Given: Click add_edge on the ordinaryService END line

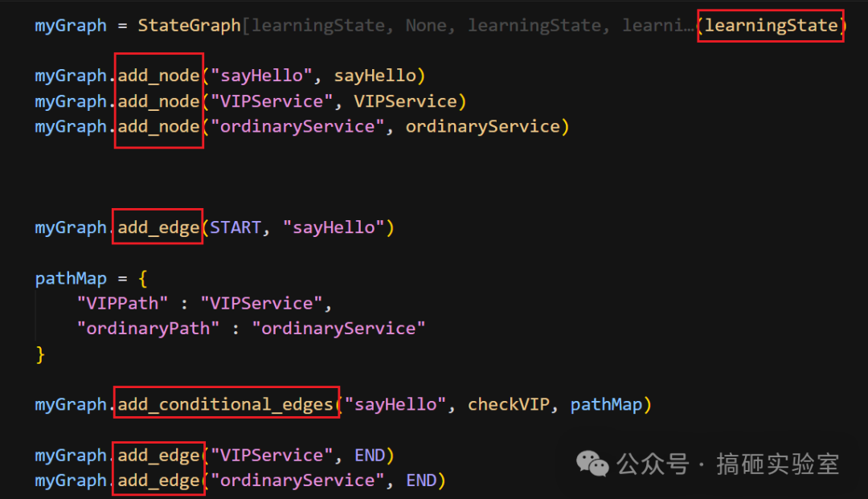Looking at the screenshot, I should click(158, 481).
